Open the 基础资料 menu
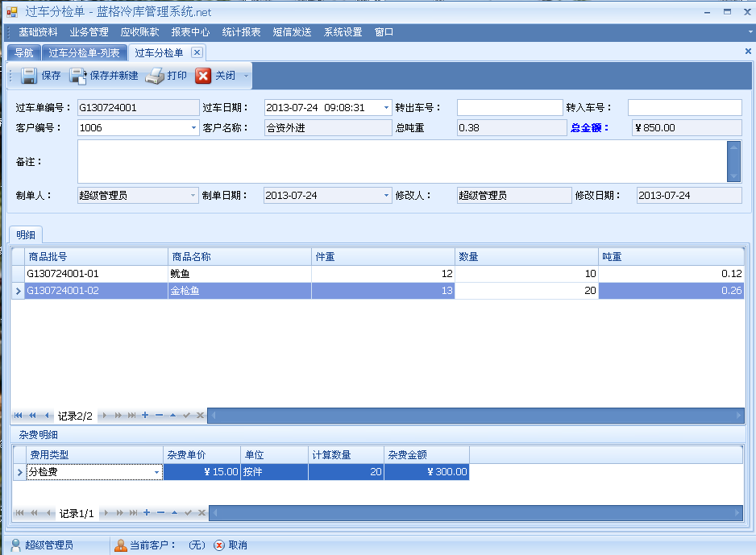The height and width of the screenshot is (555, 756). coord(38,31)
